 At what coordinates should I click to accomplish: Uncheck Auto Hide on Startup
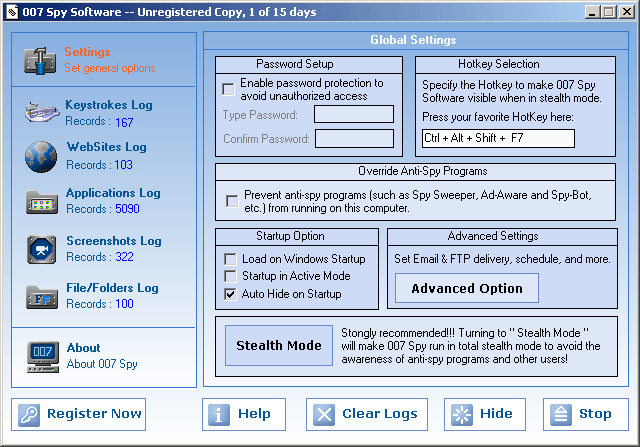[x=230, y=294]
